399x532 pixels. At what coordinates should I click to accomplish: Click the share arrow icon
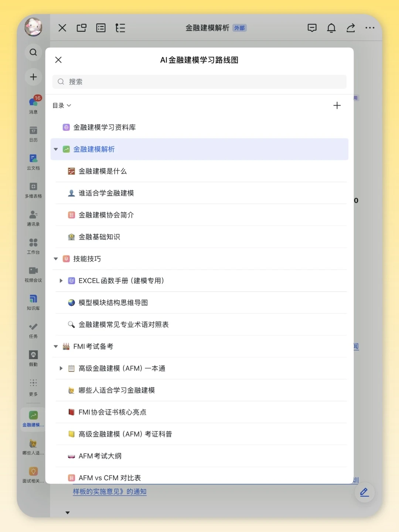351,28
